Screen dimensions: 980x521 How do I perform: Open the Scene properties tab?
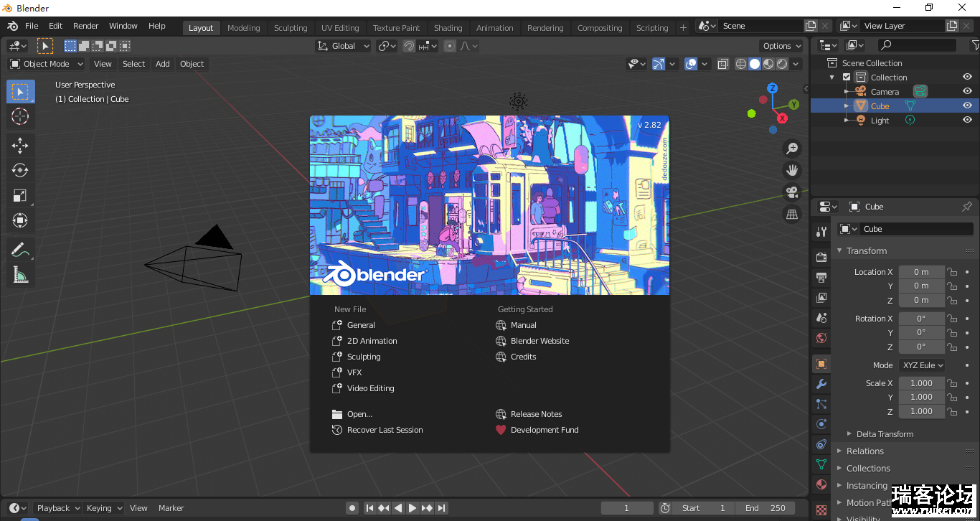coord(821,317)
